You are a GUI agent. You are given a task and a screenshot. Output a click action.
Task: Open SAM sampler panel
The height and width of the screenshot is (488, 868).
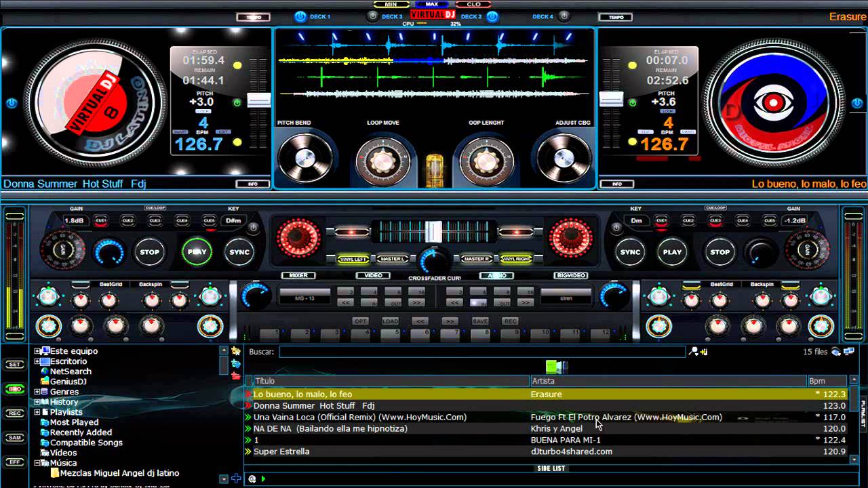tap(14, 437)
